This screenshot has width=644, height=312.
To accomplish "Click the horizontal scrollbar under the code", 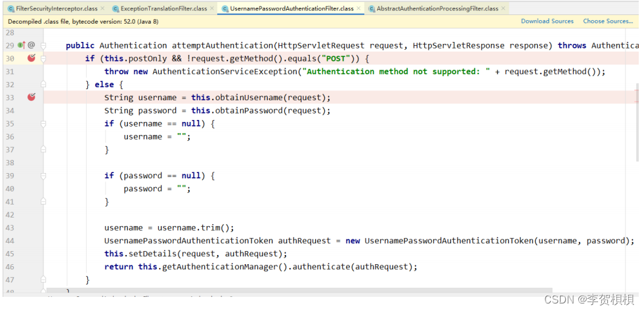I will tap(299, 292).
